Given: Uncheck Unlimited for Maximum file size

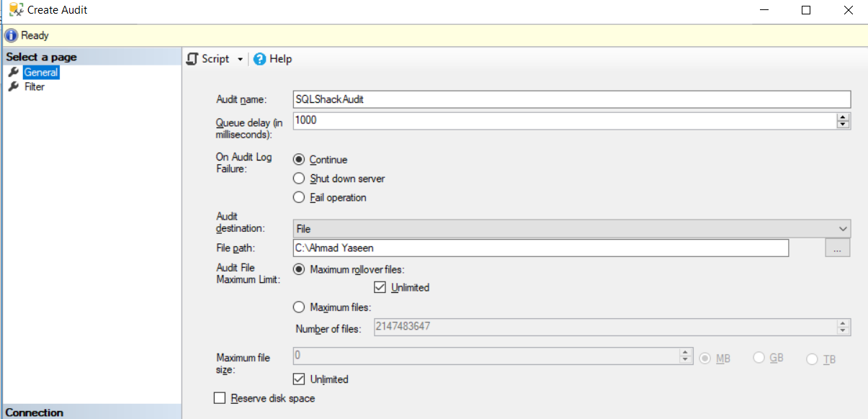Looking at the screenshot, I should [299, 379].
